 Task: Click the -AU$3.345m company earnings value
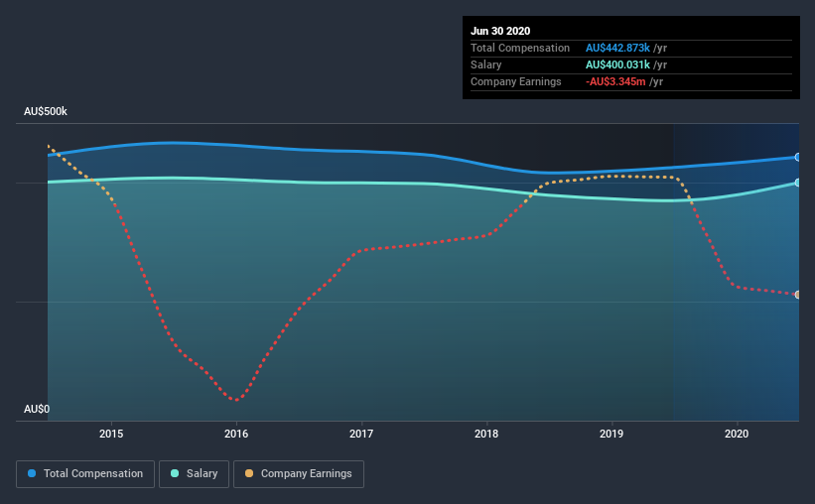point(615,81)
